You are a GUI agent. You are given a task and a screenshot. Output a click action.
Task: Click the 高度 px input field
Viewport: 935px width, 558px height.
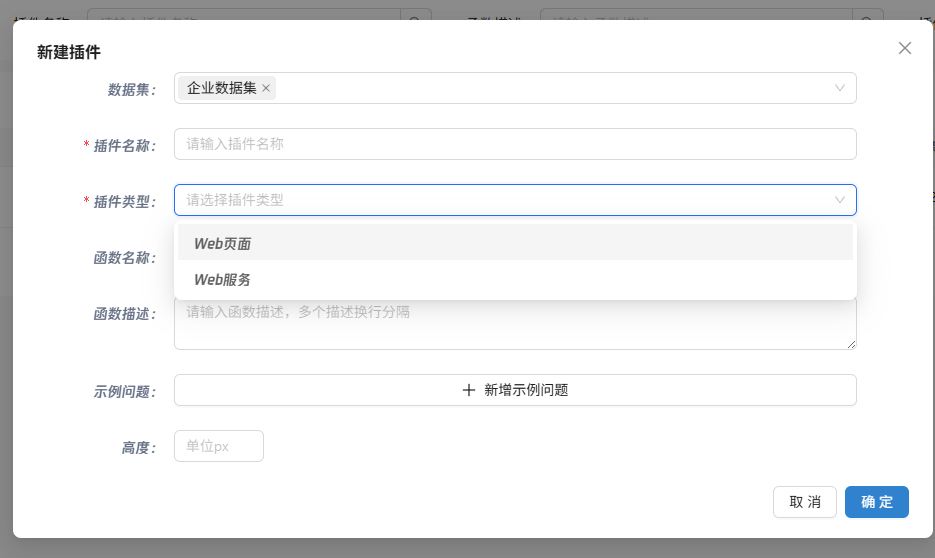219,446
